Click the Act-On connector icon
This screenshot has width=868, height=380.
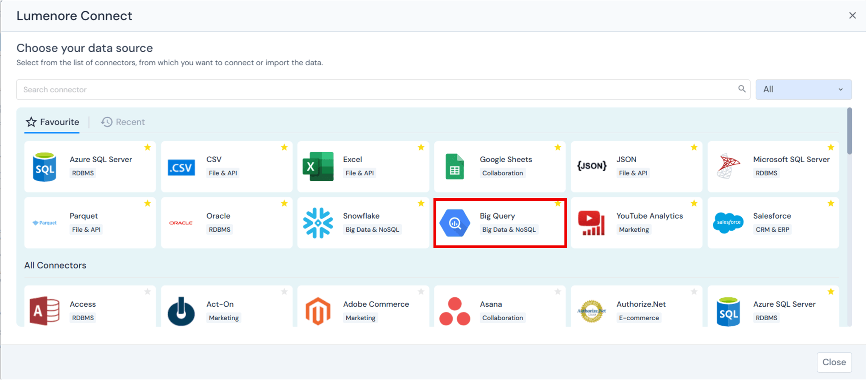point(181,311)
